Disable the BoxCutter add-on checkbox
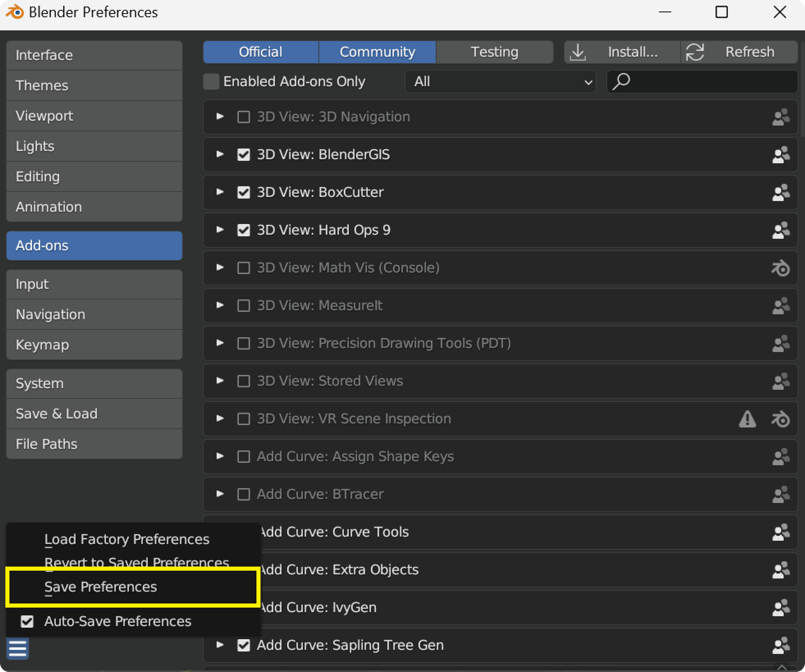805x672 pixels. 244,192
